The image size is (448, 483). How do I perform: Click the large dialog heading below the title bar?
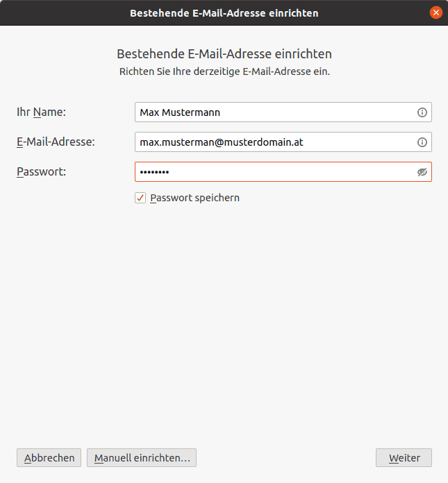(x=224, y=53)
